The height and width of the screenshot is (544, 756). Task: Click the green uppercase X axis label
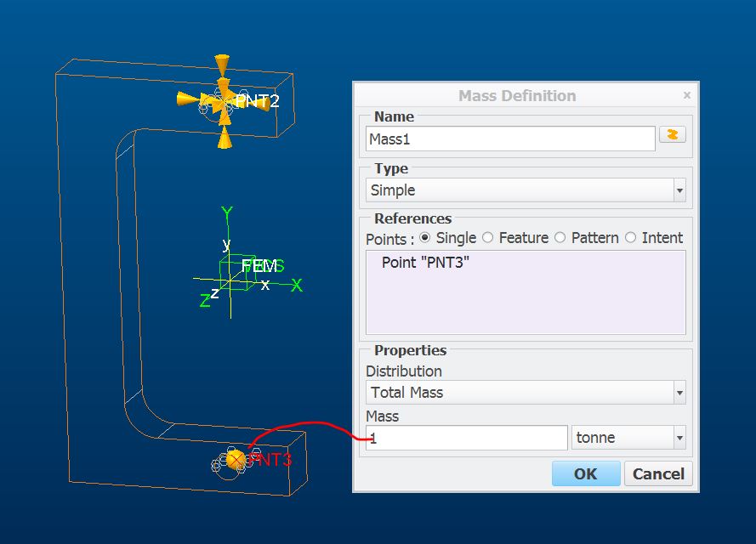[x=297, y=286]
